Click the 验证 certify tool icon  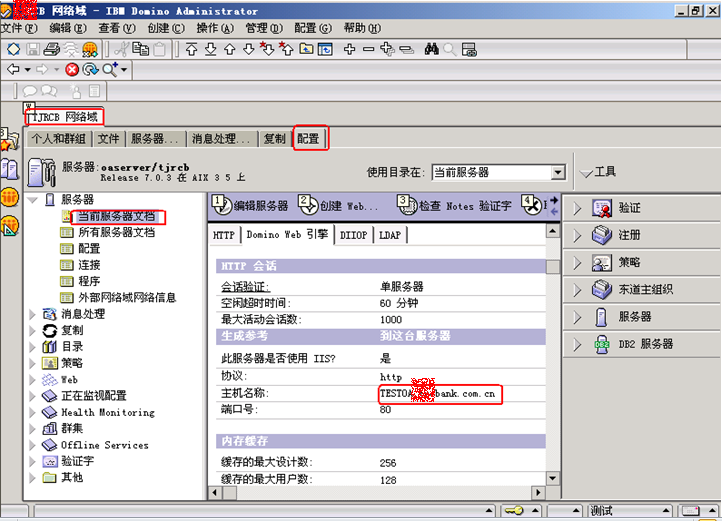click(x=601, y=208)
